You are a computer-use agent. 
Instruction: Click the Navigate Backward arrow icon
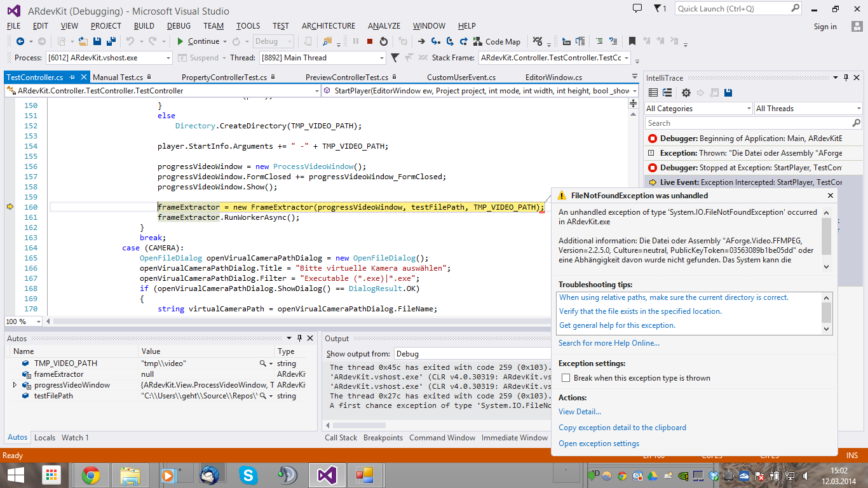point(20,41)
